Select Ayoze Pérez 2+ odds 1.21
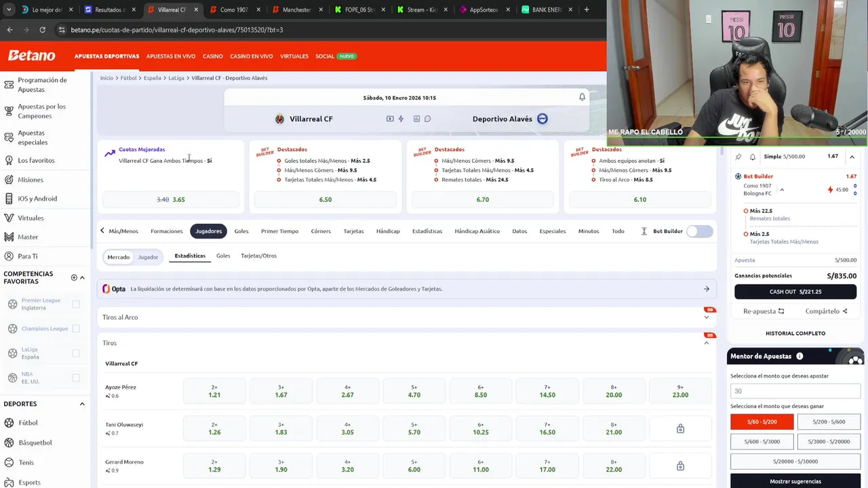The height and width of the screenshot is (488, 868). point(214,391)
